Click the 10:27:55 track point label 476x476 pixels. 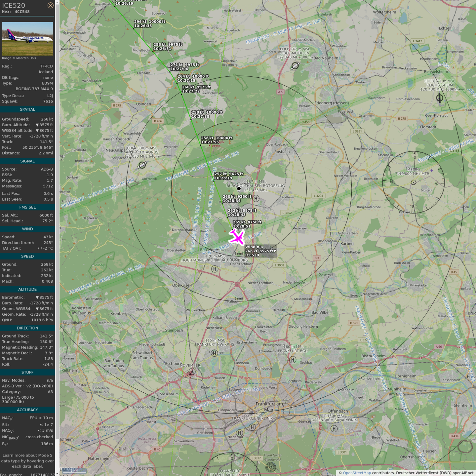point(210,142)
